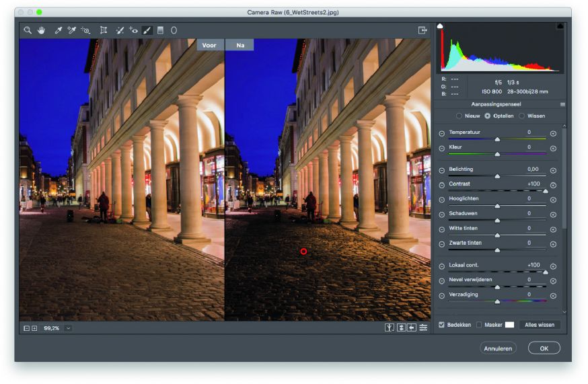Choose the Radial Filter tool

[174, 30]
